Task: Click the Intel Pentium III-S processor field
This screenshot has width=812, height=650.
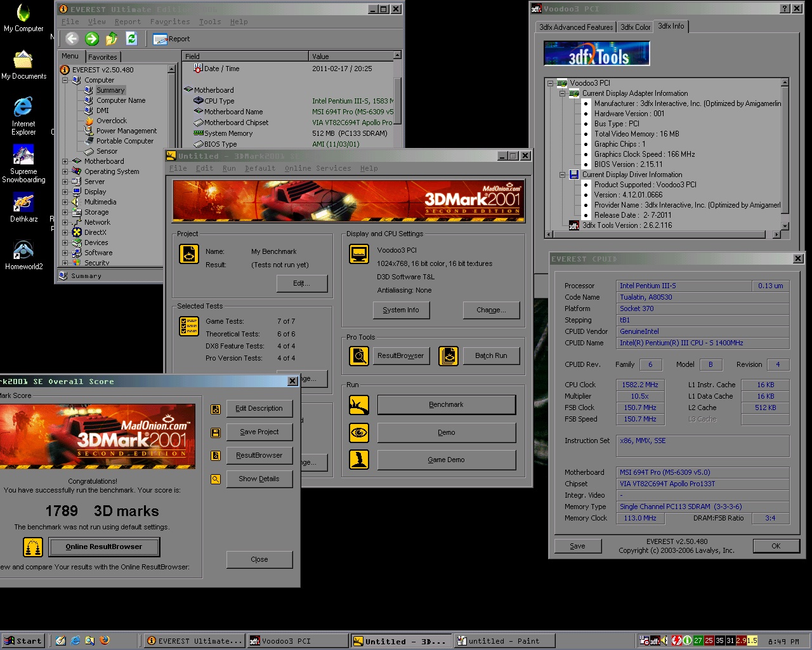Action: 684,286
